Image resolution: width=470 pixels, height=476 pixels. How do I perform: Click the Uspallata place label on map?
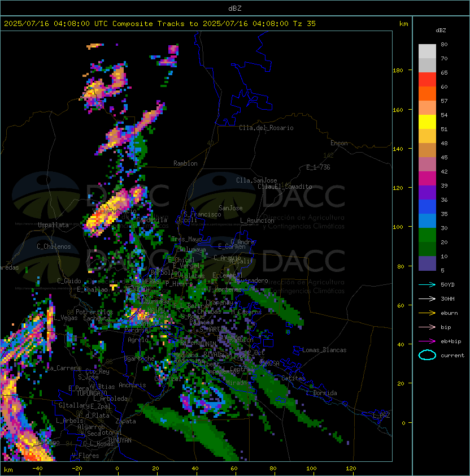(x=53, y=225)
